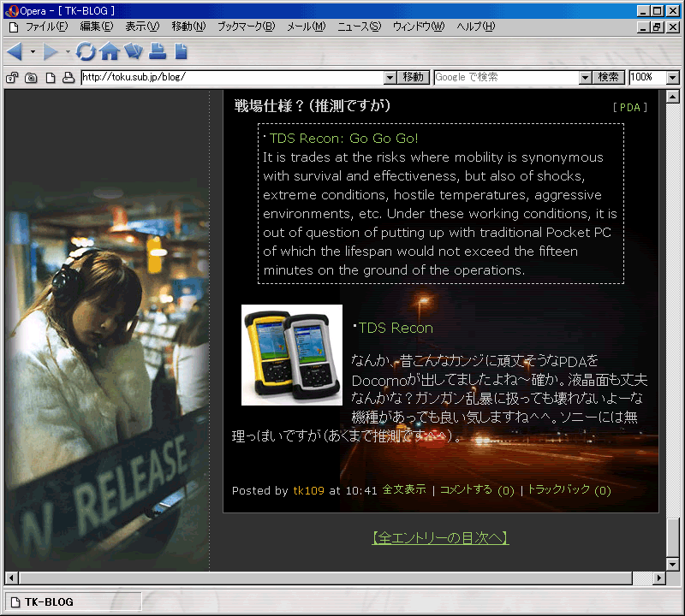Click the vertical scrollbar thumb
The height and width of the screenshot is (616, 685).
click(x=673, y=537)
